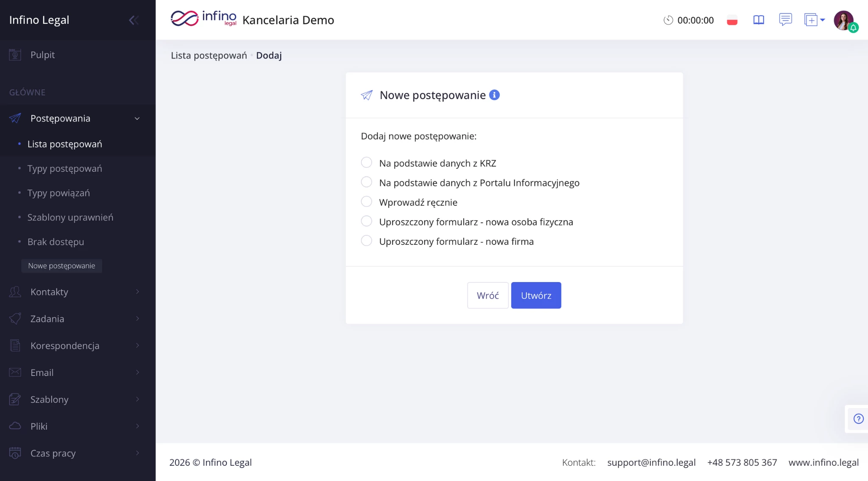
Task: Select Wprowadź ręcznie radio option
Action: click(x=366, y=201)
